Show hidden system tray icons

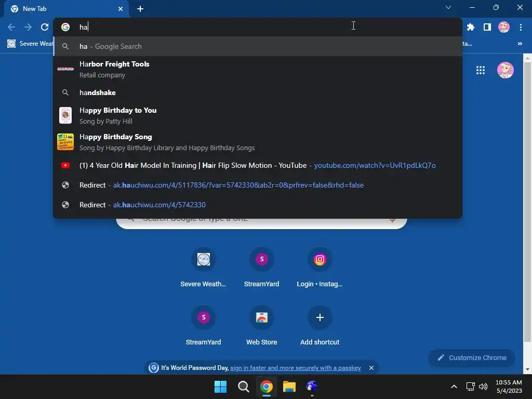pyautogui.click(x=454, y=387)
